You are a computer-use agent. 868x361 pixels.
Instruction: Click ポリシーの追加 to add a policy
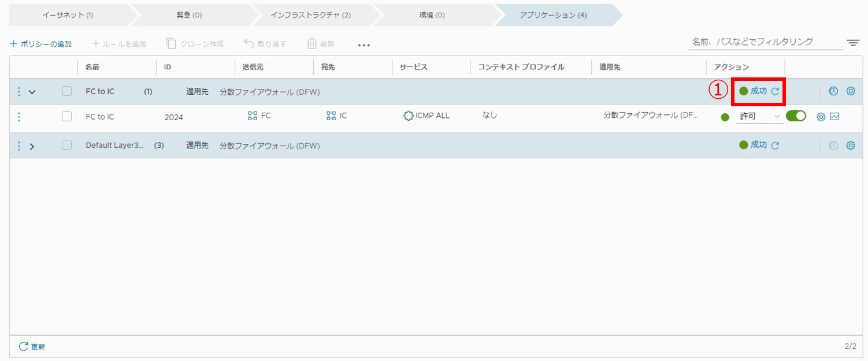tap(41, 44)
